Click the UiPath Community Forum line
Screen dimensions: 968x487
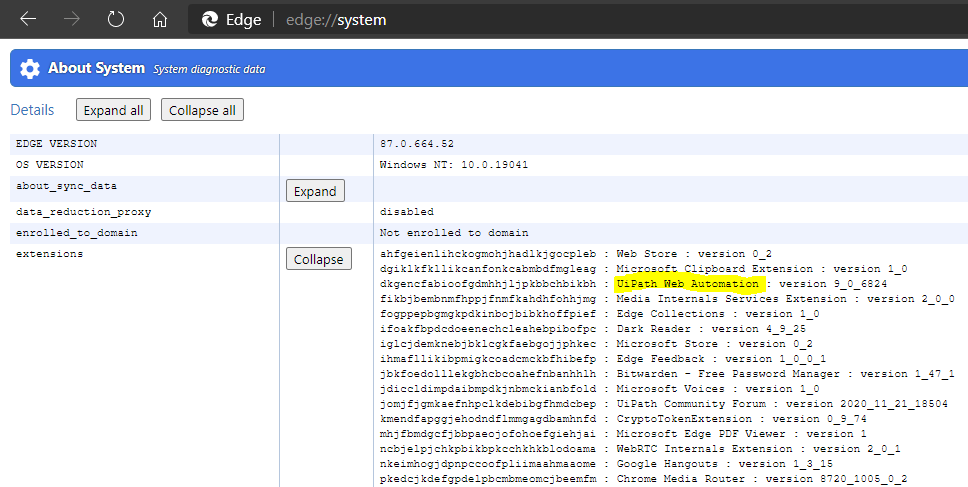click(x=664, y=404)
